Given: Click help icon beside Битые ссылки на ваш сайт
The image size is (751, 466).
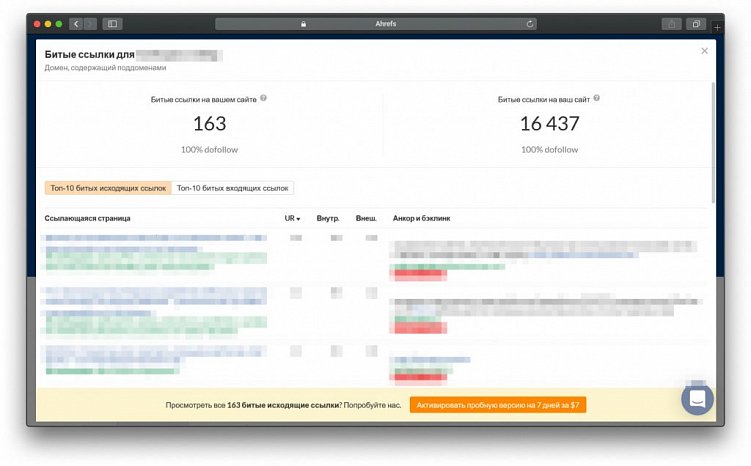Looking at the screenshot, I should 597,98.
